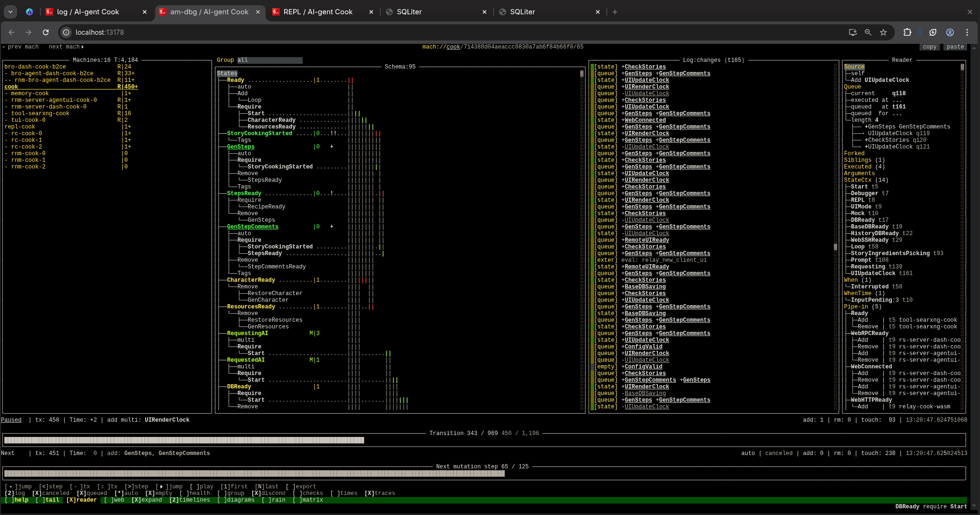980x515 pixels.
Task: Install the app via the address bar icon
Action: 853,32
